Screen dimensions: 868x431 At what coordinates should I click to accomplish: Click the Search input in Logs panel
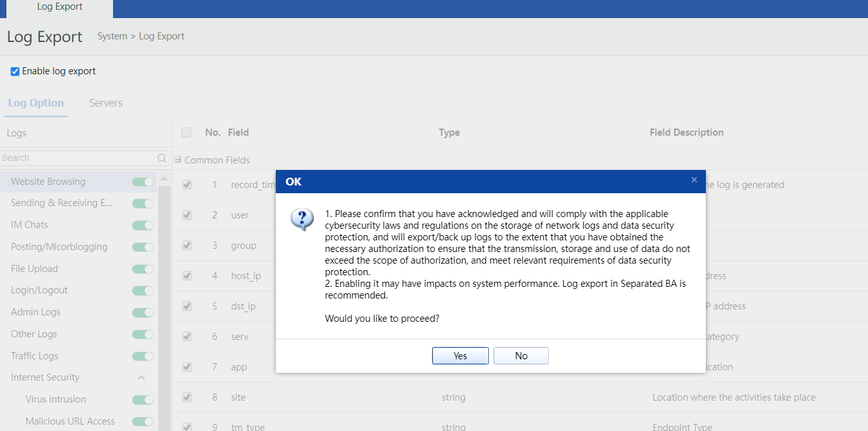(x=77, y=158)
